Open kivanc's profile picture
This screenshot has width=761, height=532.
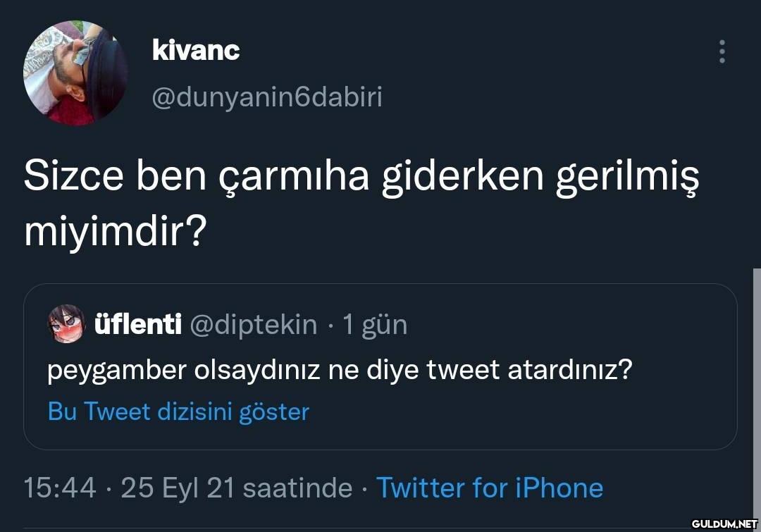click(76, 74)
